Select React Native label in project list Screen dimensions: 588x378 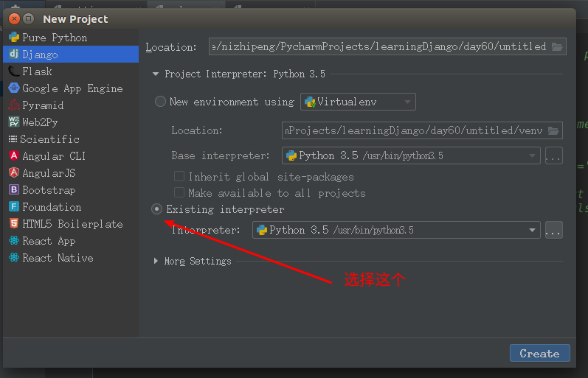point(58,258)
